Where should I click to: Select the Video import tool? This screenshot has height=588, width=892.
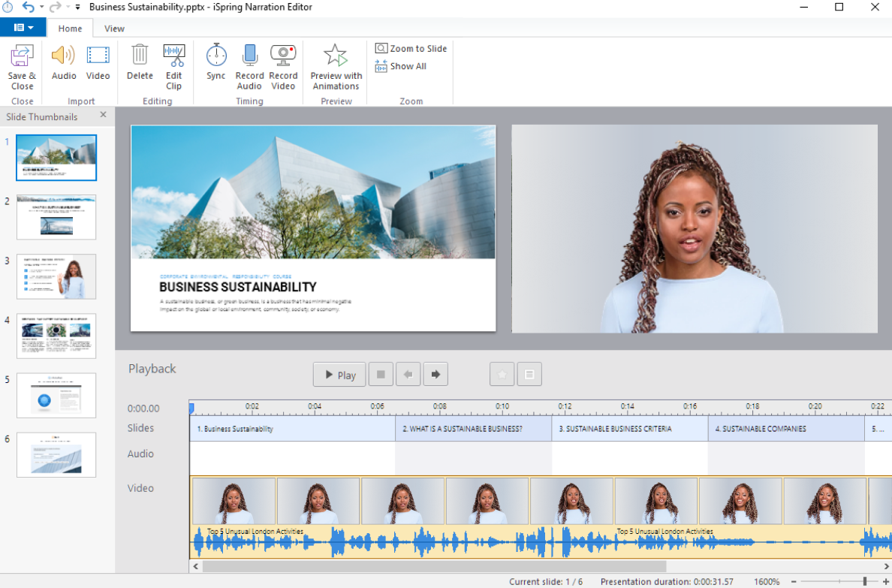(98, 65)
